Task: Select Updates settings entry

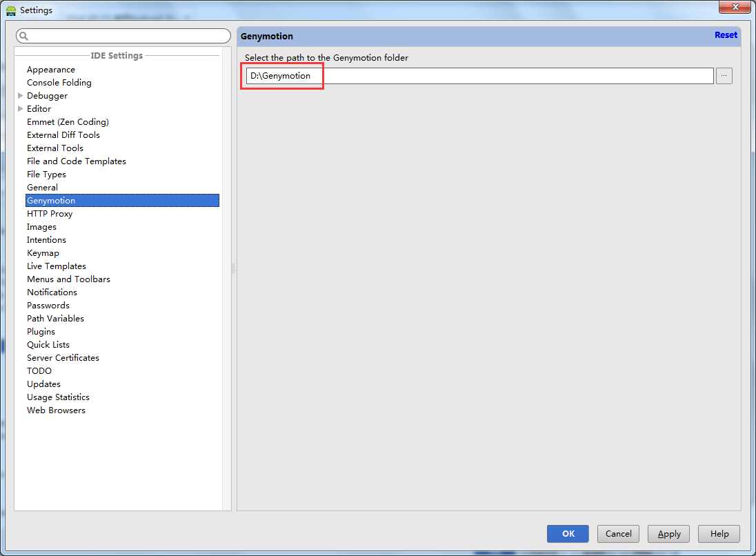Action: tap(44, 384)
